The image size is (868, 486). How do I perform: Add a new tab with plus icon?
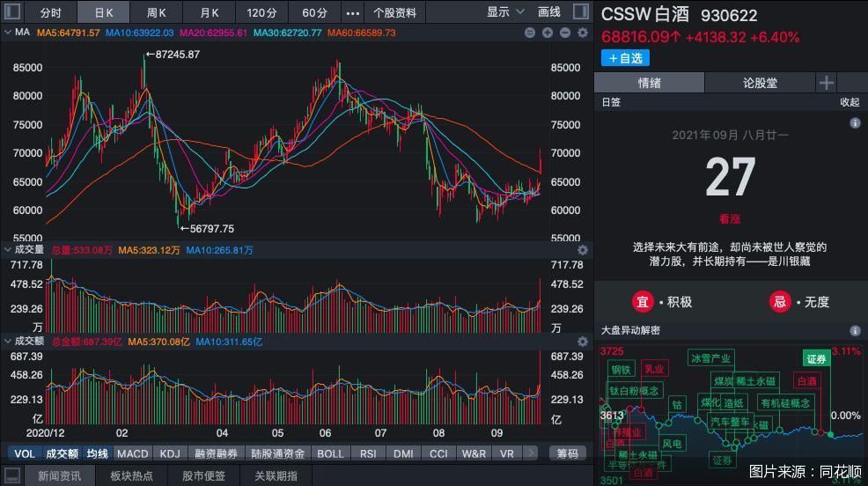pos(827,83)
